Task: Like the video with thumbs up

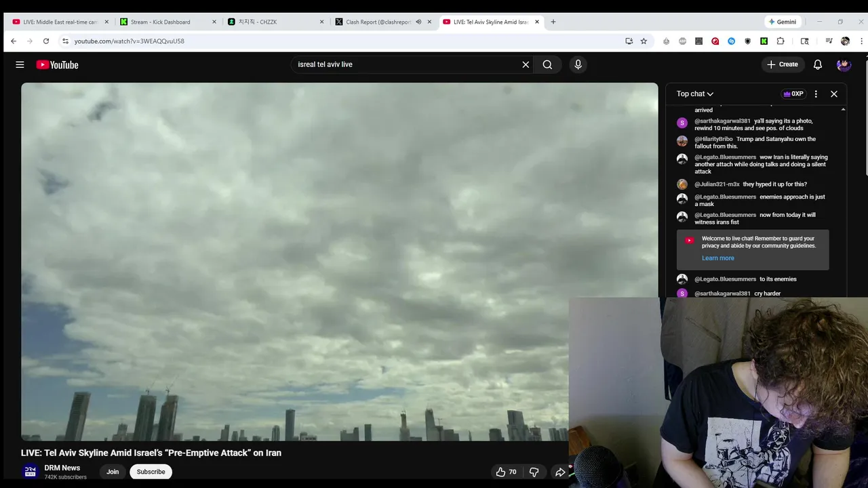Action: (x=506, y=472)
